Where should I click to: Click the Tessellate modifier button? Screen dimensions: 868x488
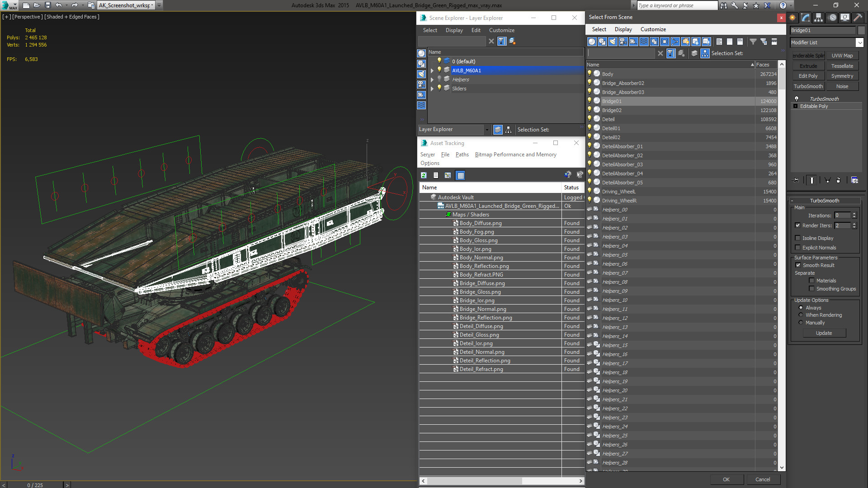point(842,66)
